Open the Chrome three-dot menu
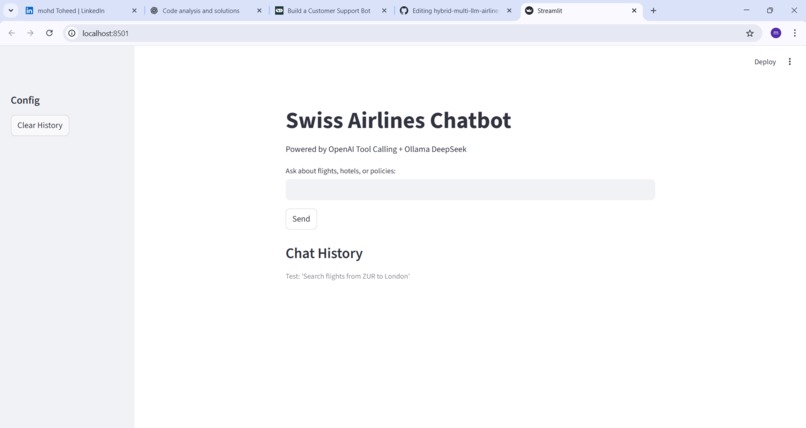806x428 pixels. click(795, 33)
